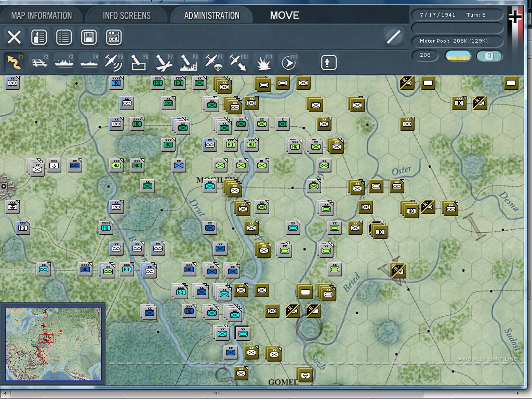Select cyan infantry unit at Mogilev label
532x399 pixels.
coord(210,187)
